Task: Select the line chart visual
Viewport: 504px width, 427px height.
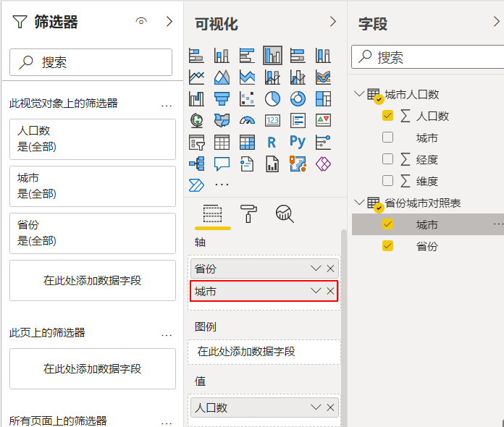Action: (196, 77)
